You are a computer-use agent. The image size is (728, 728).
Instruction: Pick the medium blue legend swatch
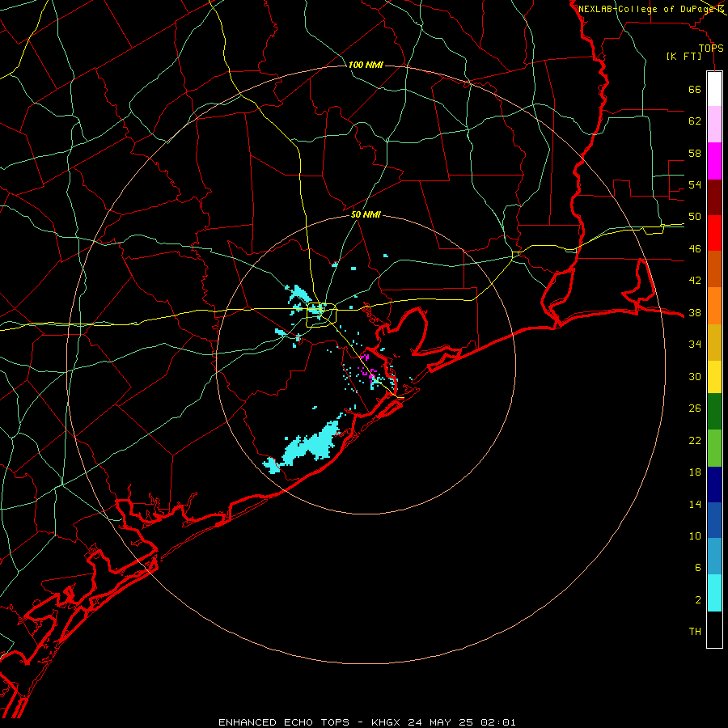click(714, 520)
